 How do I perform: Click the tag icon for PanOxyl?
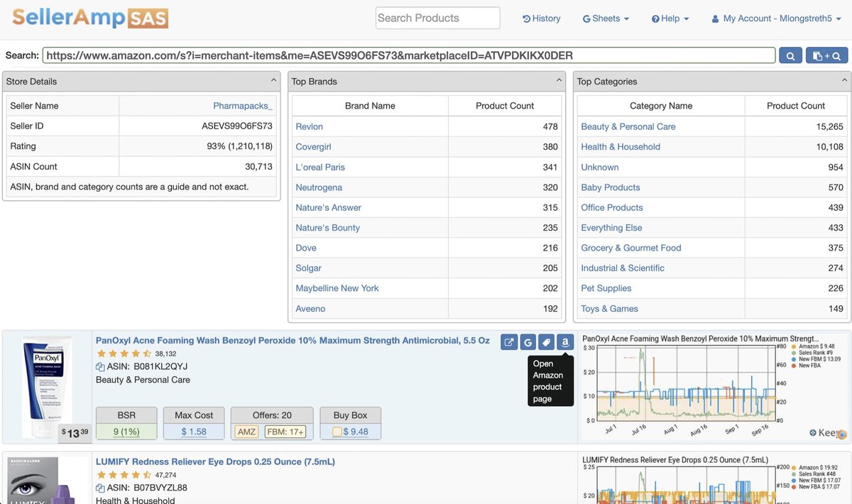coord(546,342)
